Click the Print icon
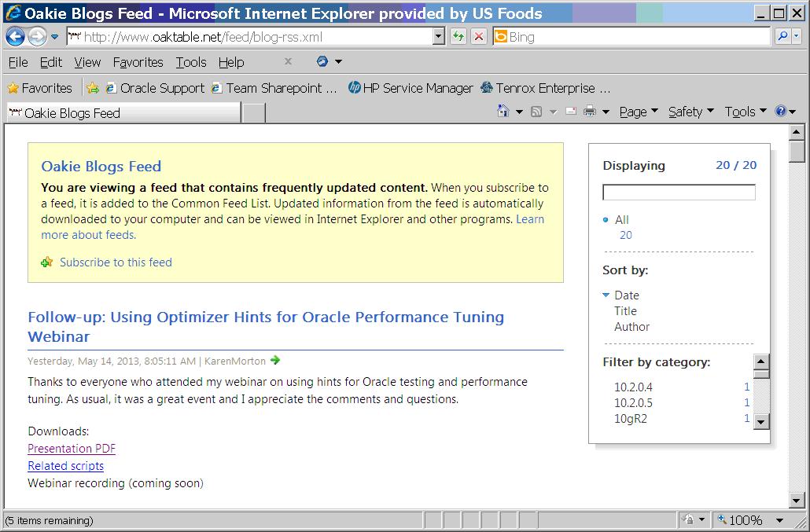The height and width of the screenshot is (532, 810). 590,112
